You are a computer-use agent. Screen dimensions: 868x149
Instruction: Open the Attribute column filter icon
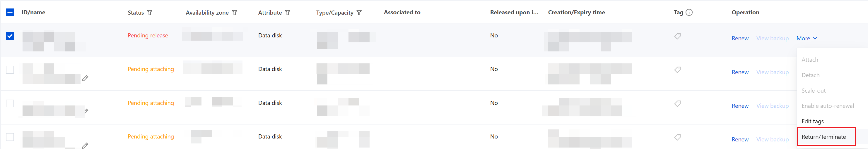pos(288,13)
